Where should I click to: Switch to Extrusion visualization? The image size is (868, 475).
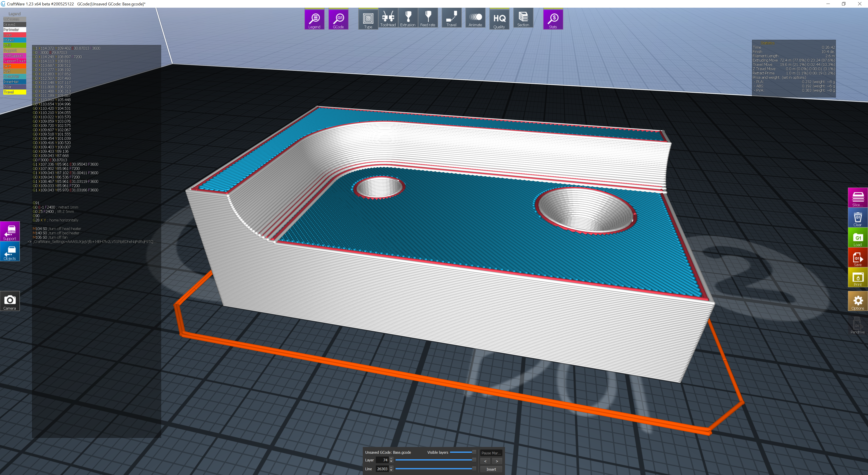408,19
